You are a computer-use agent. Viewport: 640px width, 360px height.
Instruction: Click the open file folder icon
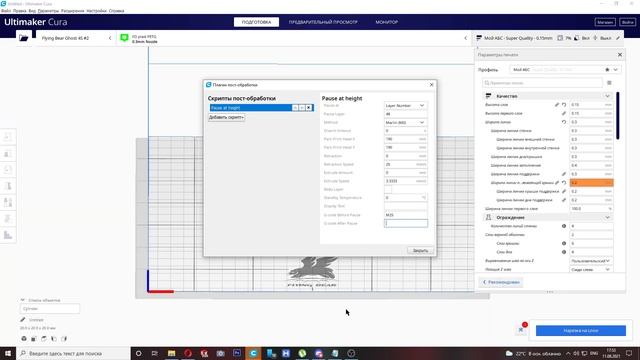pos(24,38)
